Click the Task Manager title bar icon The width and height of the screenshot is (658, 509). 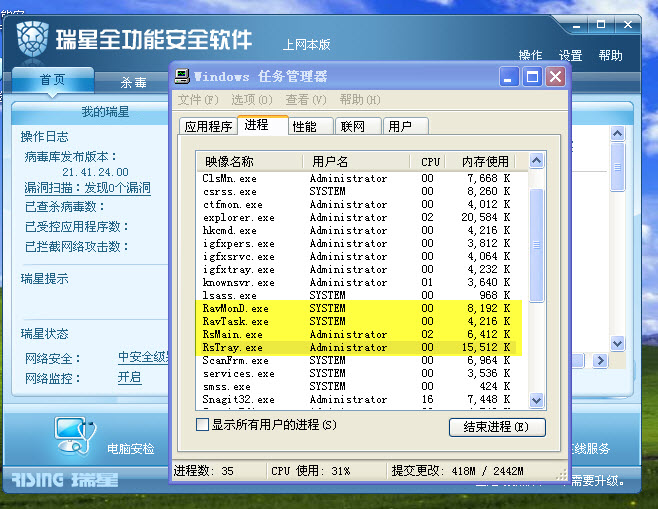click(x=182, y=76)
